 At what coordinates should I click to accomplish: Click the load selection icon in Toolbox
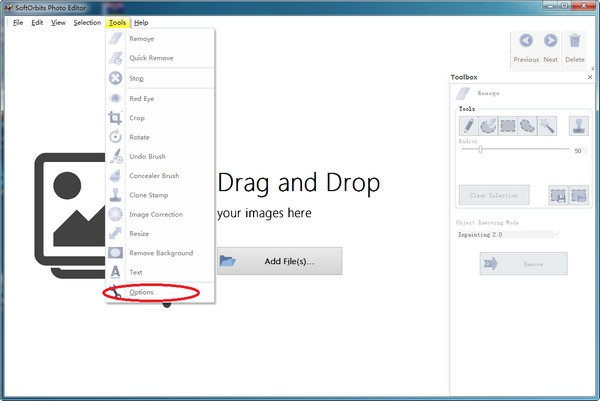[x=579, y=196]
